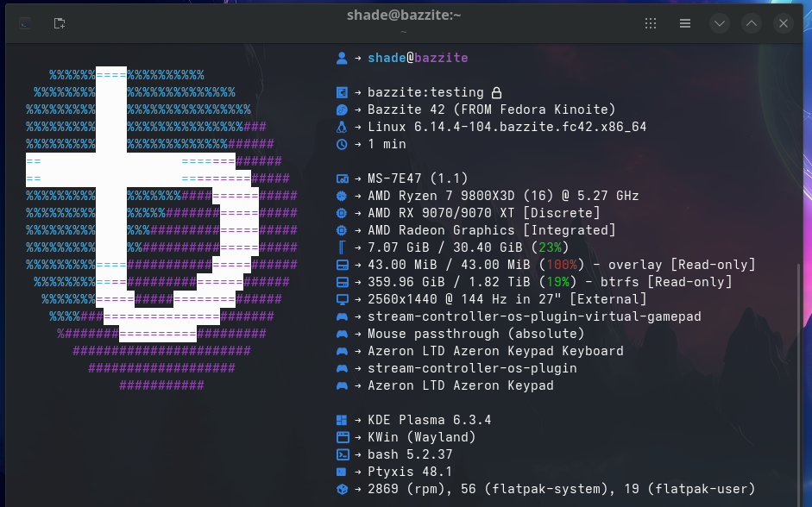Click the Fedora icon before Bazzite 42
This screenshot has height=507, width=812.
(342, 110)
